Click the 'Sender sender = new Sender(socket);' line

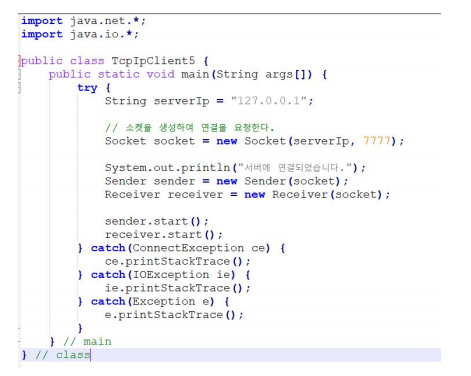pos(226,181)
